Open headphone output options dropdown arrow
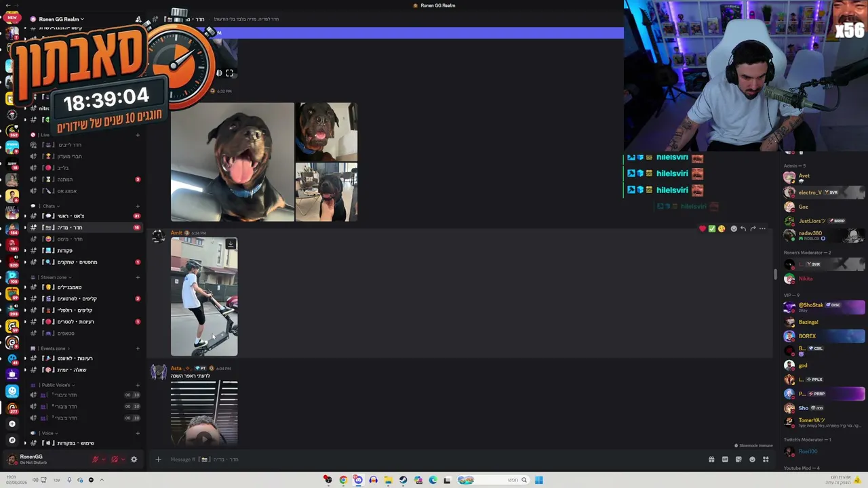868x488 pixels. coord(122,460)
